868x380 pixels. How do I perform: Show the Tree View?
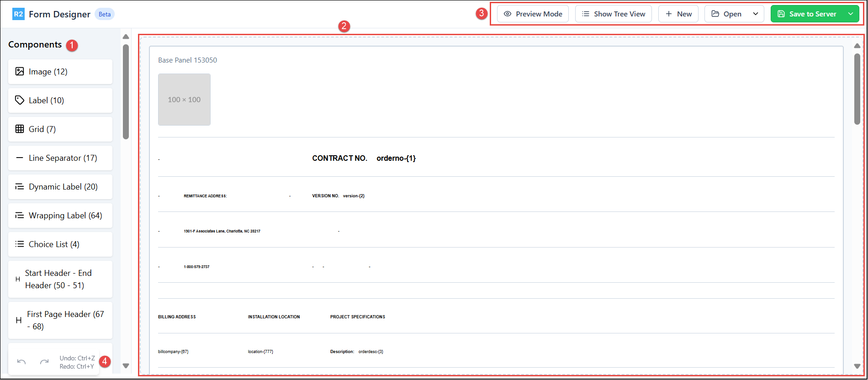(614, 14)
